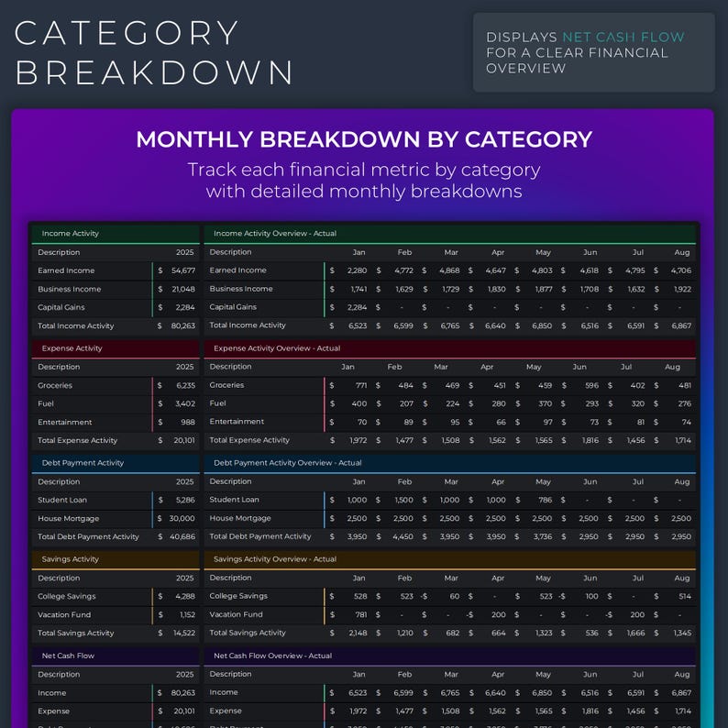Select College Savings 2025 amount cell
Screen dimensions: 728x728
pos(176,596)
